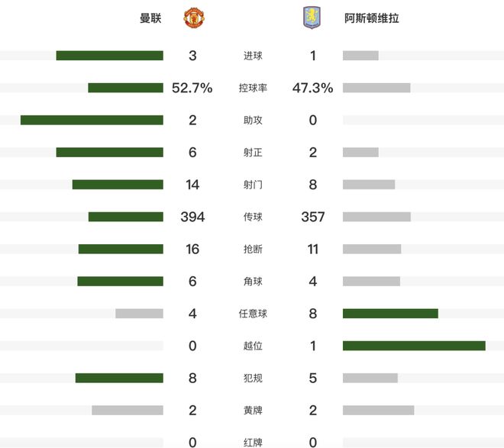The height and width of the screenshot is (448, 504).
Task: Click Manchester United's green goals bar
Action: pos(109,56)
